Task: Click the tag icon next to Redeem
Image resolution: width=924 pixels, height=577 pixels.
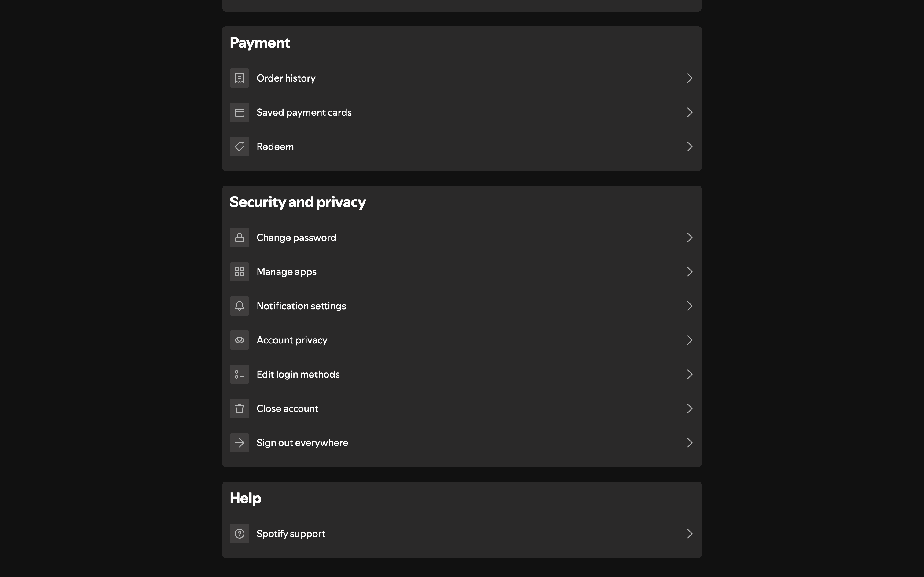Action: pos(239,147)
